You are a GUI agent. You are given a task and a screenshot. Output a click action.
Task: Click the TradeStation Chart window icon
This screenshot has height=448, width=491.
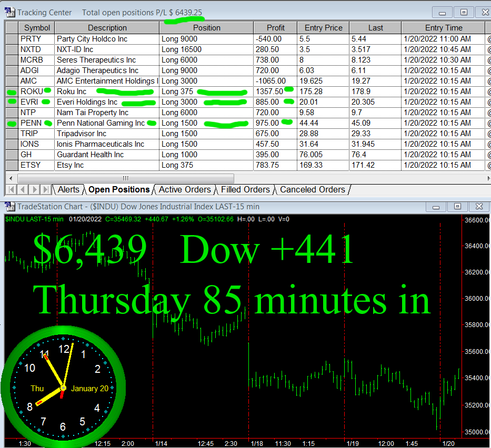point(9,207)
